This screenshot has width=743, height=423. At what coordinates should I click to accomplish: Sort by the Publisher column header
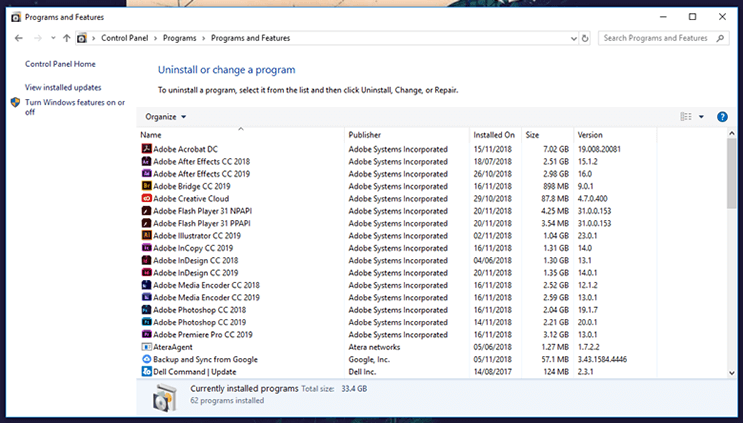click(407, 135)
